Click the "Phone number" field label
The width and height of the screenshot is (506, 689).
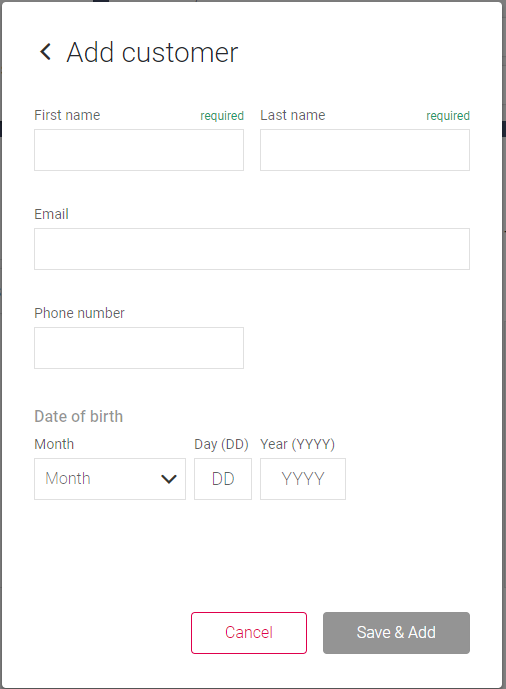coord(80,313)
